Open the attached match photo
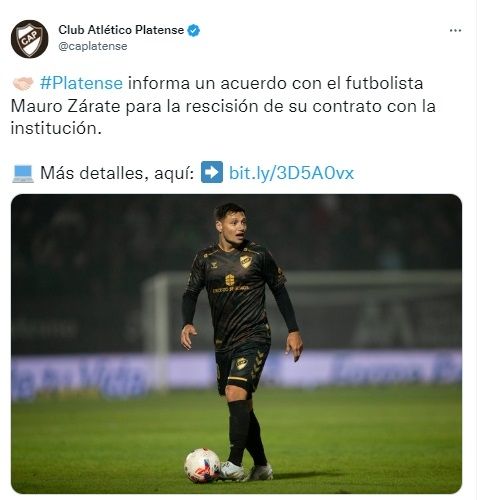The height and width of the screenshot is (500, 481). point(236,344)
